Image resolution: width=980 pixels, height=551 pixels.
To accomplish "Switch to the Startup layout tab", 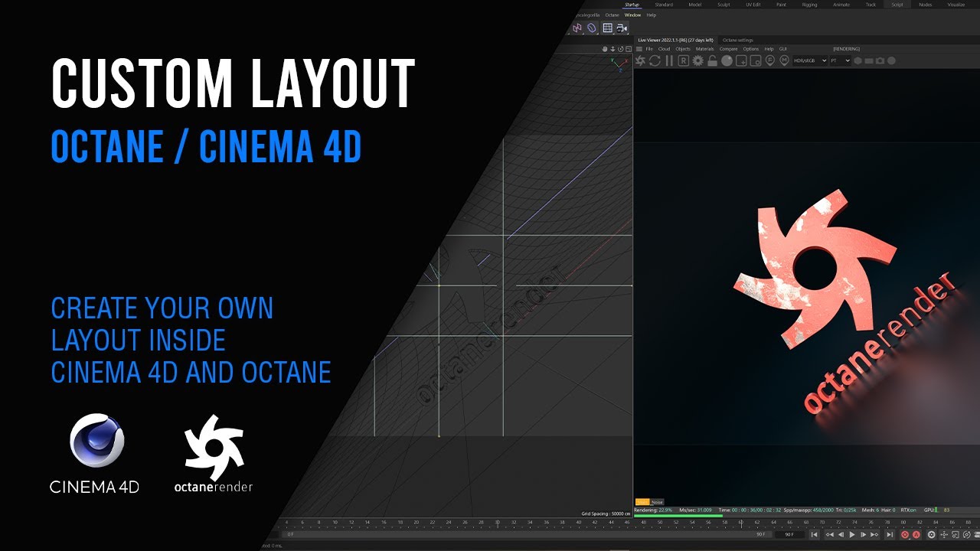I will coord(632,5).
